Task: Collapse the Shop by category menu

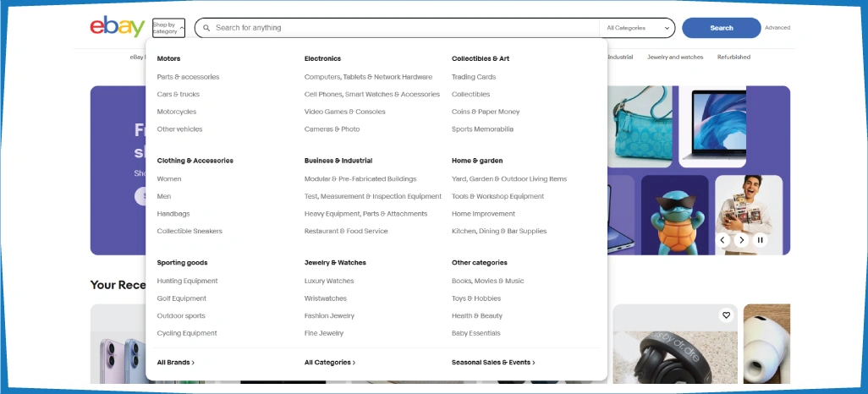Action: click(x=168, y=28)
